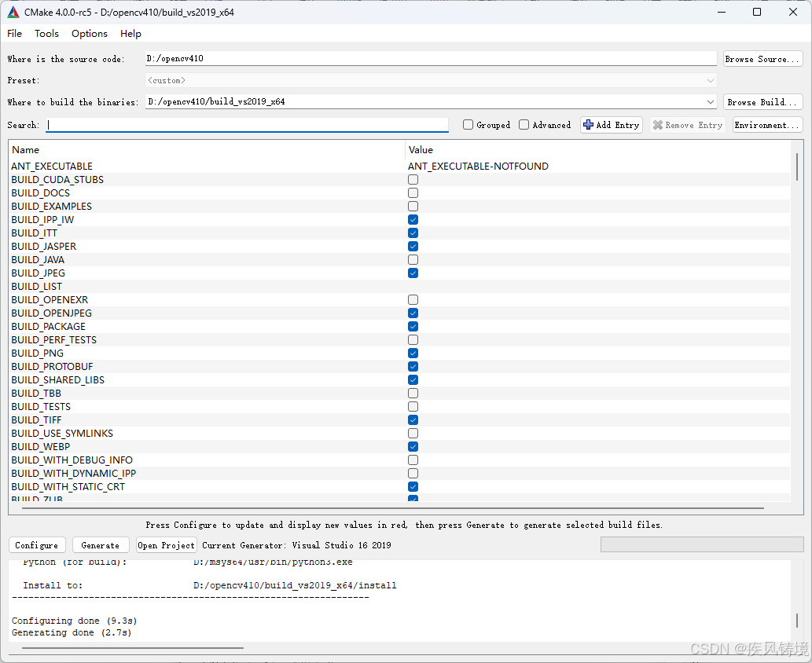This screenshot has height=663, width=812.
Task: Uncheck BUILD_WEBP checkbox
Action: pos(413,447)
